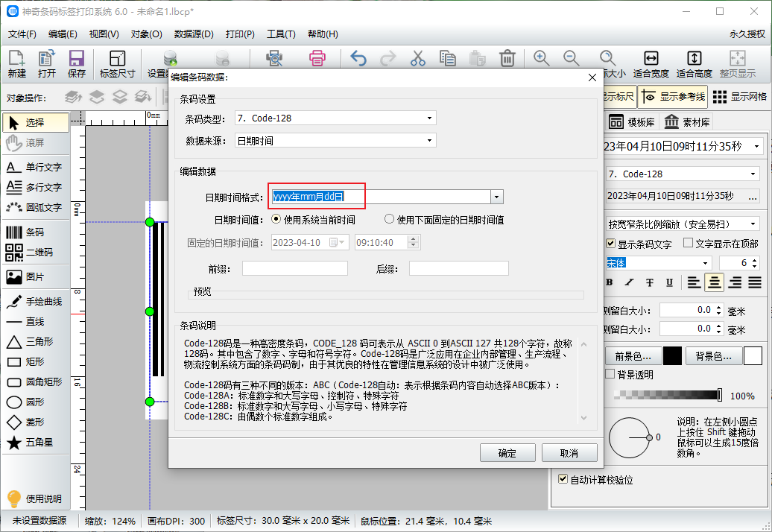
Task: Click the Delete trash can icon
Action: 507,59
